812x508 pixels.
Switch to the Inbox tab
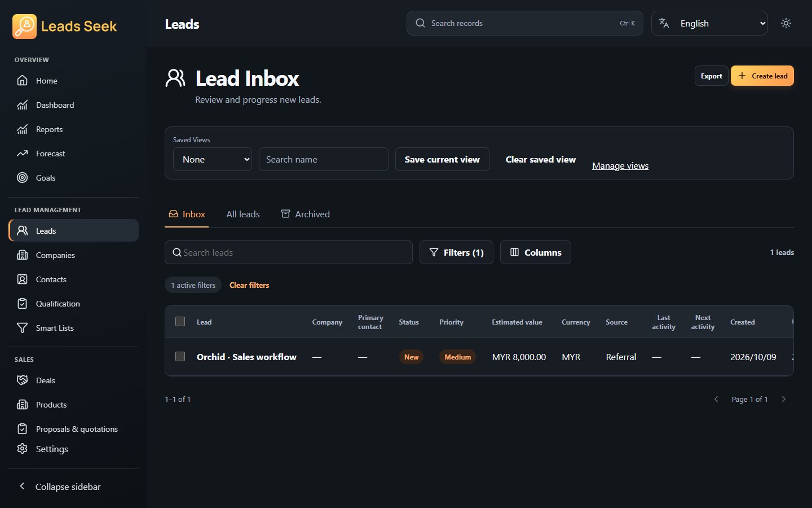(x=187, y=214)
